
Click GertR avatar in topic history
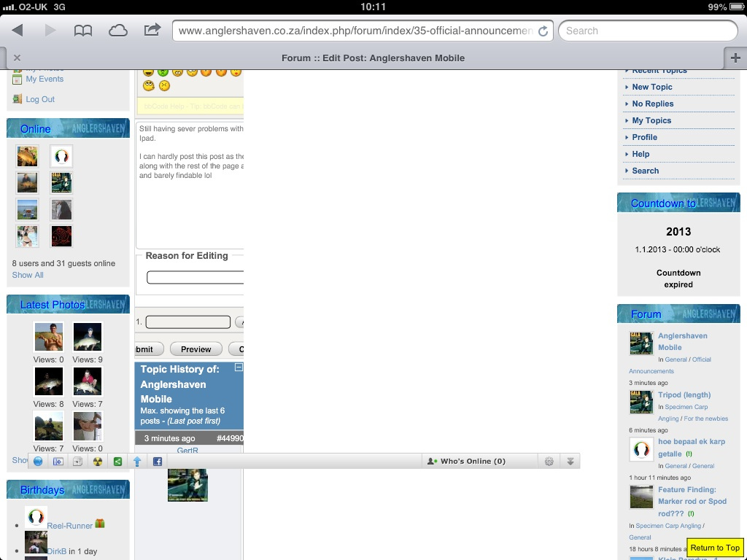pyautogui.click(x=187, y=485)
